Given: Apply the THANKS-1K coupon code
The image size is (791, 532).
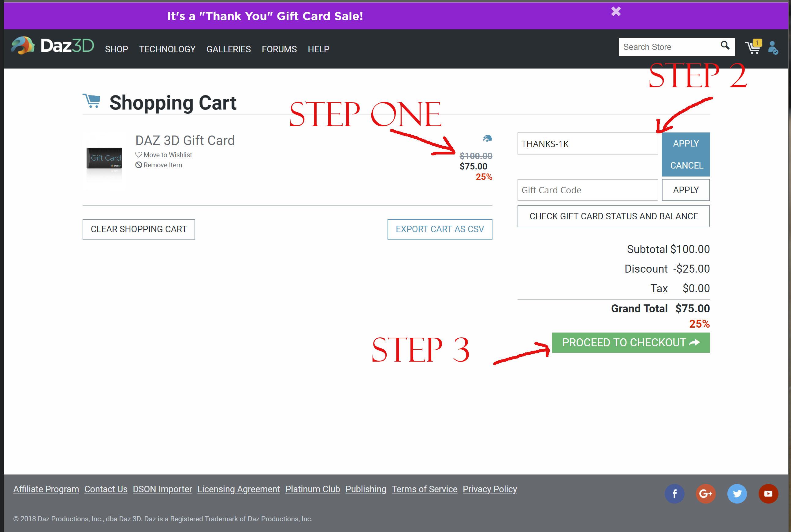Looking at the screenshot, I should (x=685, y=143).
